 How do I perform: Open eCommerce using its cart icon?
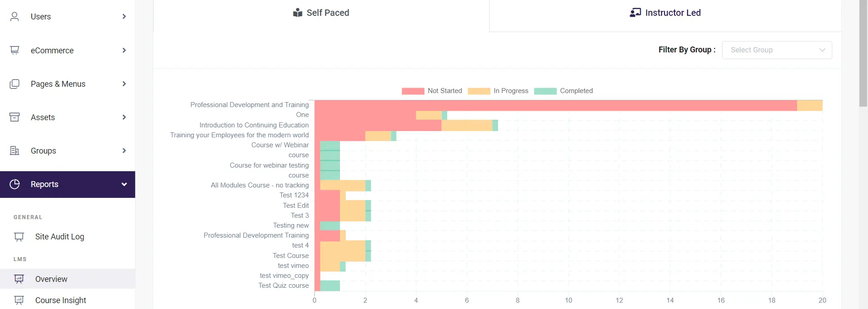point(15,50)
